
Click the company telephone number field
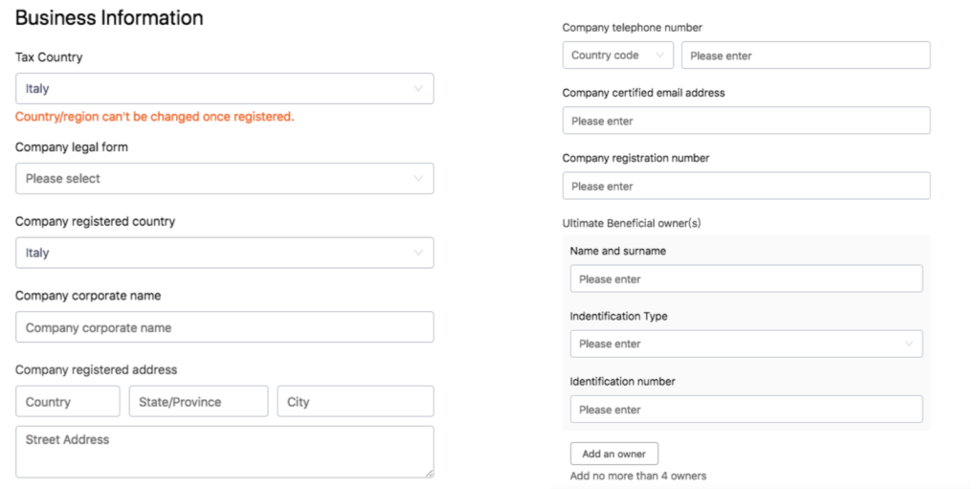coord(806,56)
